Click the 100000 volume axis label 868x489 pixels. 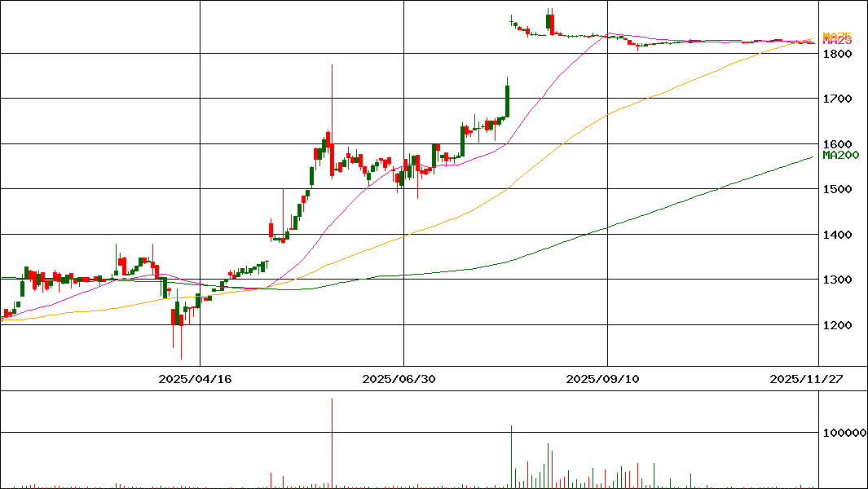(844, 434)
